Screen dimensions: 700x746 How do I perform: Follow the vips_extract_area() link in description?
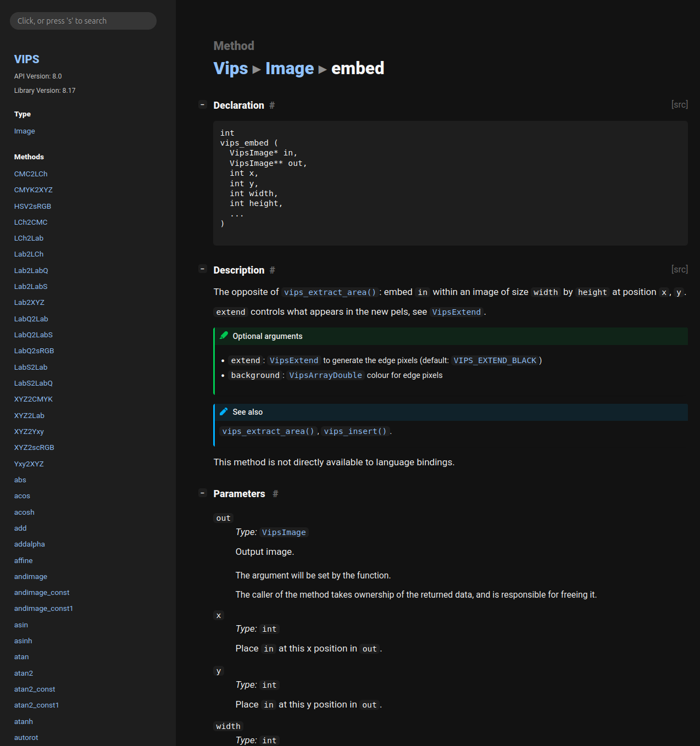[x=330, y=292]
